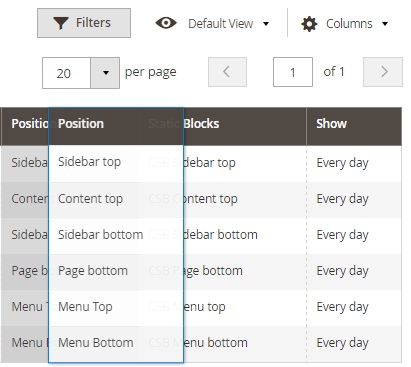Go to the previous page

coord(227,72)
